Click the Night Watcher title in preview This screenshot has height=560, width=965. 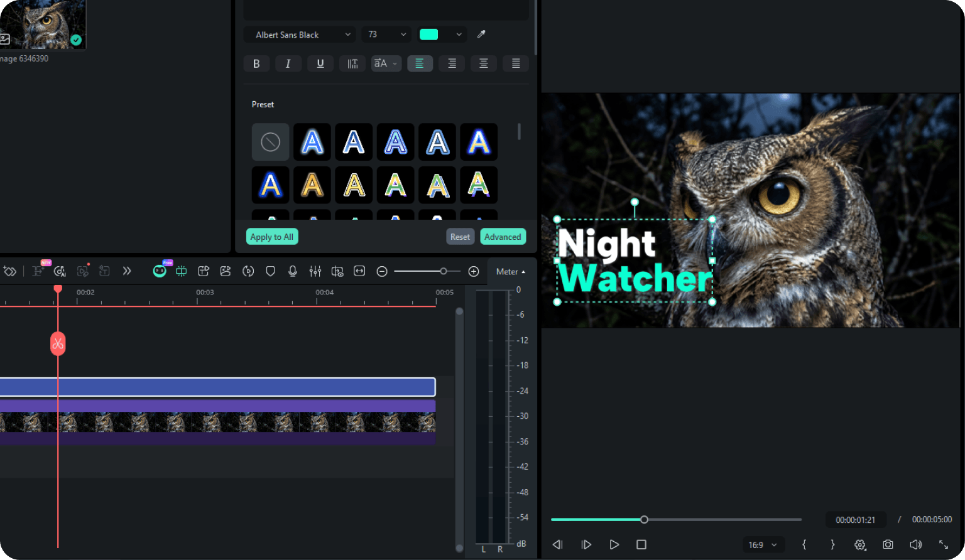click(x=635, y=261)
